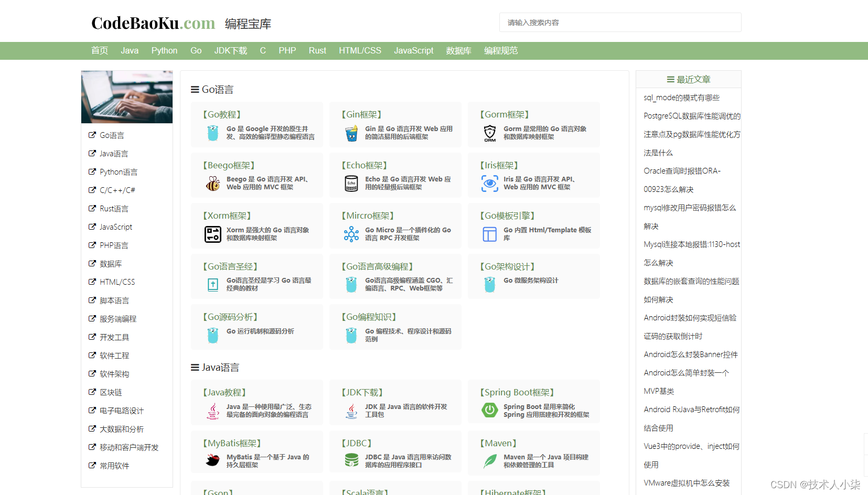Open C/C++/C# in the sidebar
The image size is (868, 495).
117,190
